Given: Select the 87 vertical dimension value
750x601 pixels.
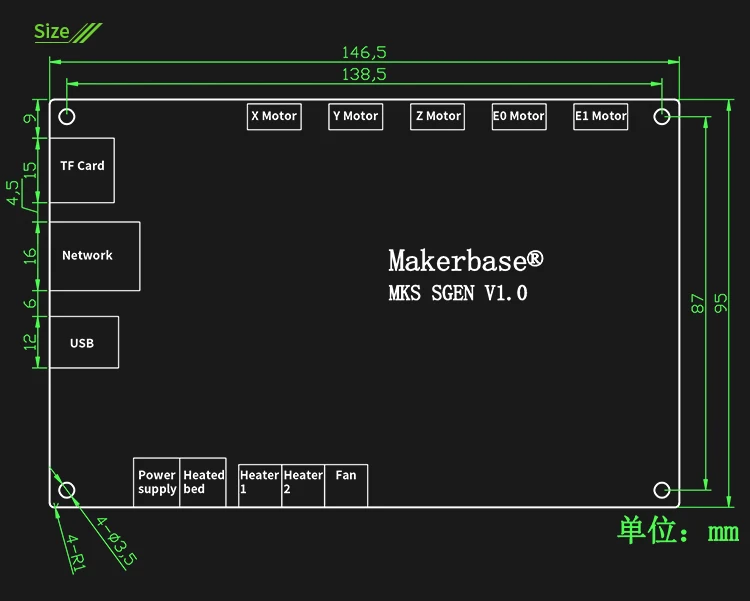Looking at the screenshot, I should tap(698, 303).
